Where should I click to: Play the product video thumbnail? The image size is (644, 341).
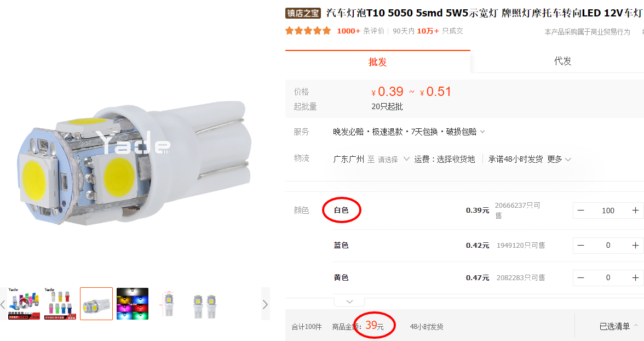click(x=24, y=303)
